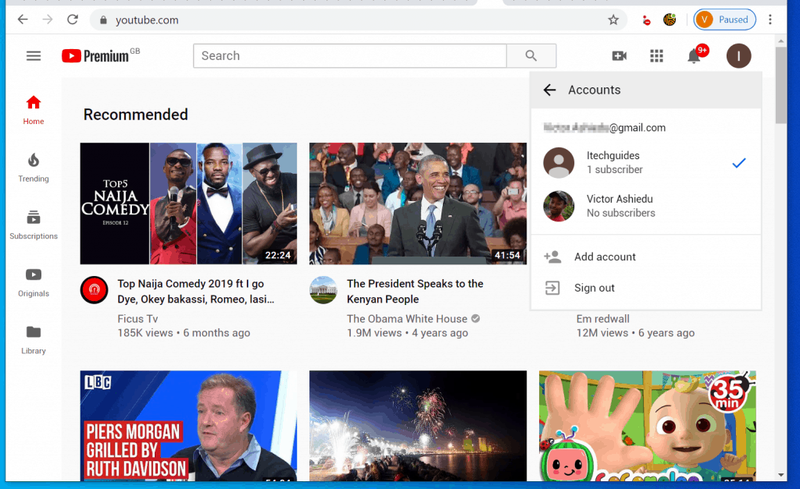
Task: Click the red extension icon in toolbar
Action: 646,20
